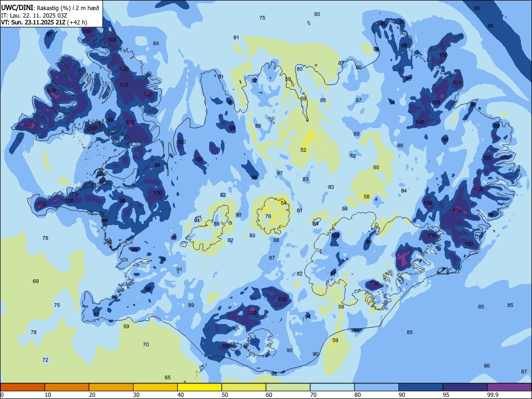Screen dimensions: 532x399
Task: Click the '30' legend scale label
Action: pos(136,395)
